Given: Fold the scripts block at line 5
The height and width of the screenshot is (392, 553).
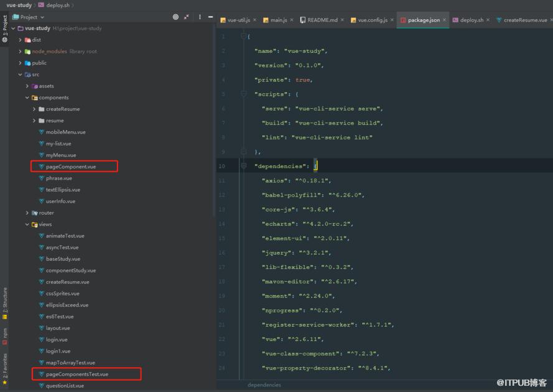Looking at the screenshot, I should (x=243, y=94).
